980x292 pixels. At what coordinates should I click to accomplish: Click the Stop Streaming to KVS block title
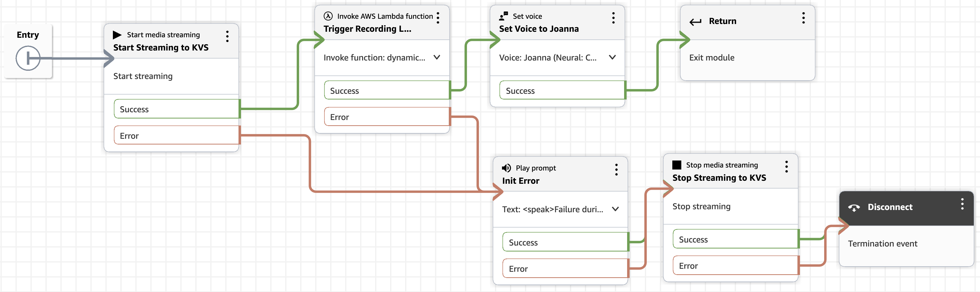pyautogui.click(x=719, y=178)
